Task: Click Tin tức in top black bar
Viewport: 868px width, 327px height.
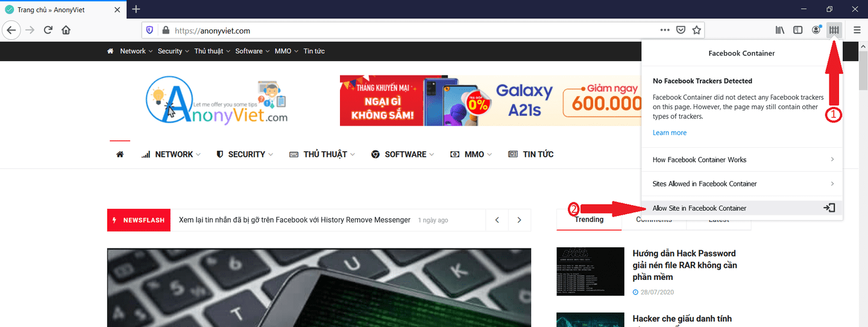Action: pyautogui.click(x=314, y=51)
